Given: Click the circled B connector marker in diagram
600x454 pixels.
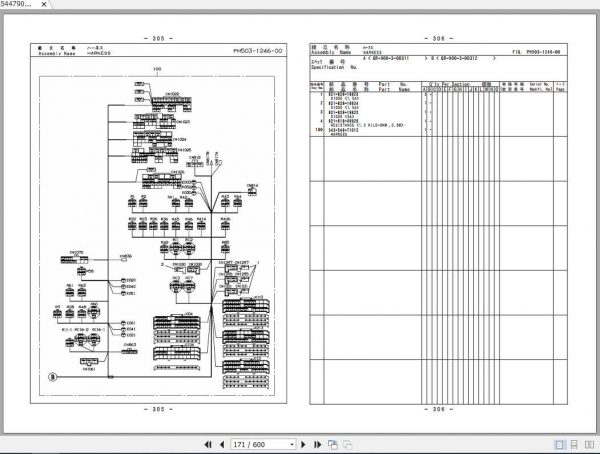Looking at the screenshot, I should (53, 377).
